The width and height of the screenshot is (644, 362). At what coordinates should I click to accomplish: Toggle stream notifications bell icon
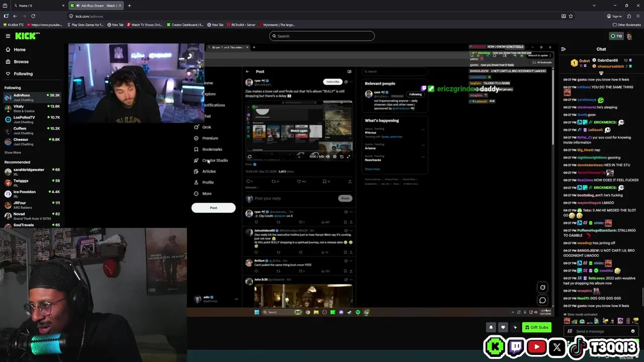491,327
